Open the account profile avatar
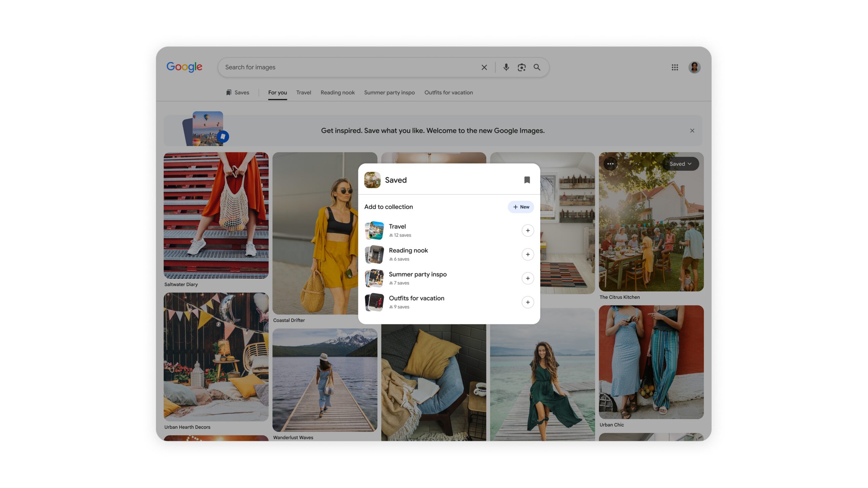The image size is (868, 488). pos(694,67)
